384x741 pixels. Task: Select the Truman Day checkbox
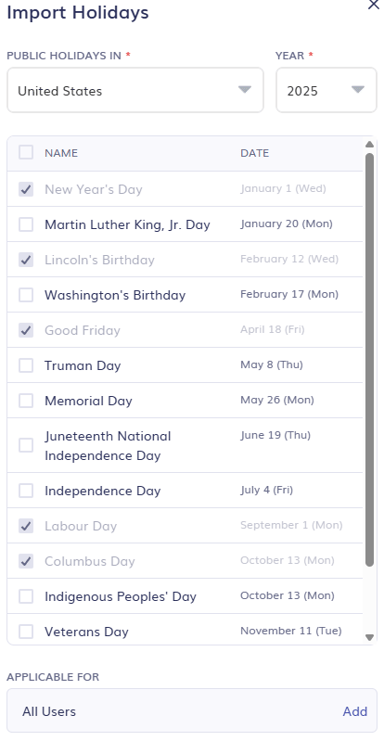[26, 365]
